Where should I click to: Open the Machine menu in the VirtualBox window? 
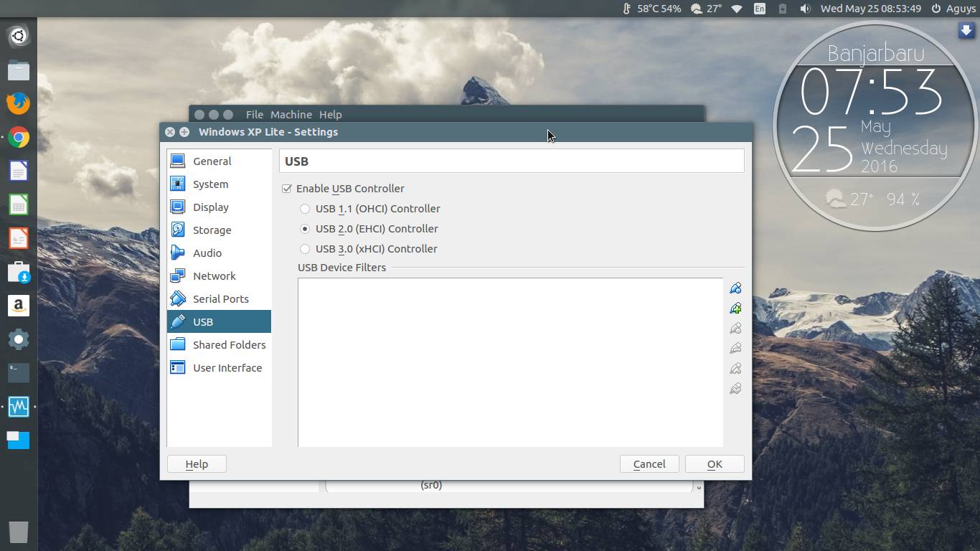(x=291, y=115)
